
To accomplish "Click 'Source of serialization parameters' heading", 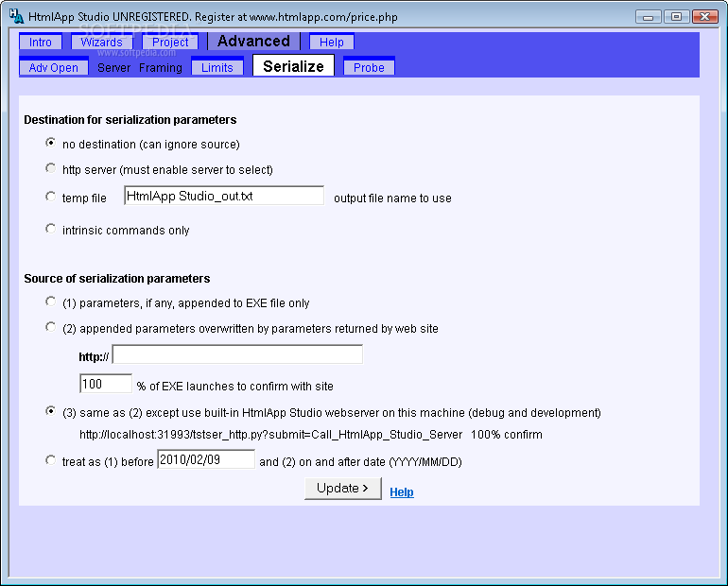I will (x=117, y=279).
